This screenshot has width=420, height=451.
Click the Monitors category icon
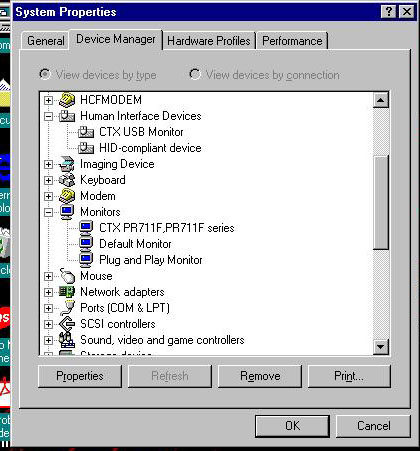(x=67, y=212)
